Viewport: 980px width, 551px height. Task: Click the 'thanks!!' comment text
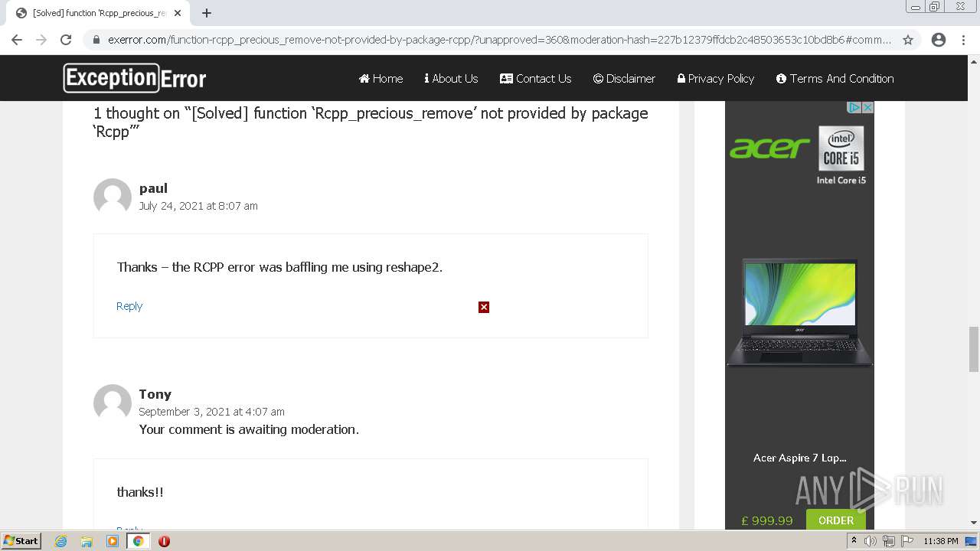coord(140,492)
